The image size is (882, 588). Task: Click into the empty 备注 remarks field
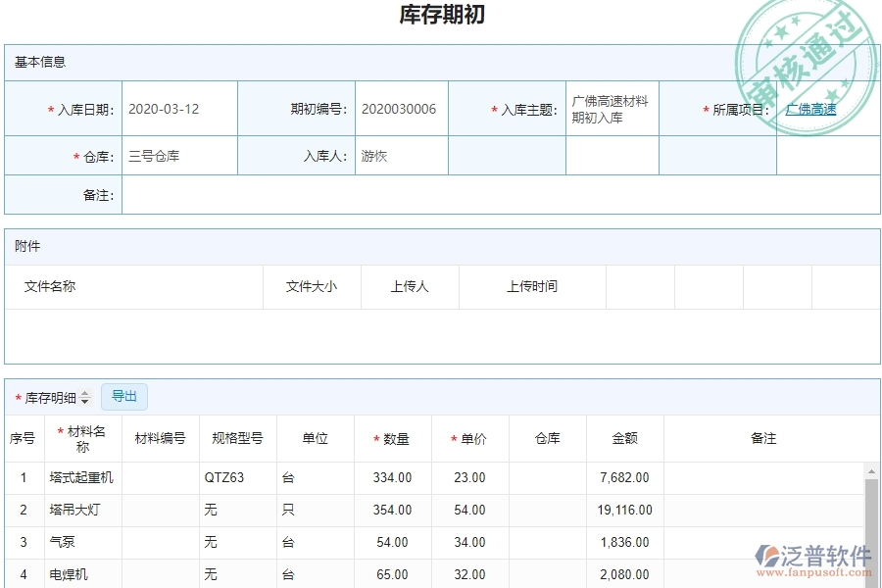click(x=500, y=195)
